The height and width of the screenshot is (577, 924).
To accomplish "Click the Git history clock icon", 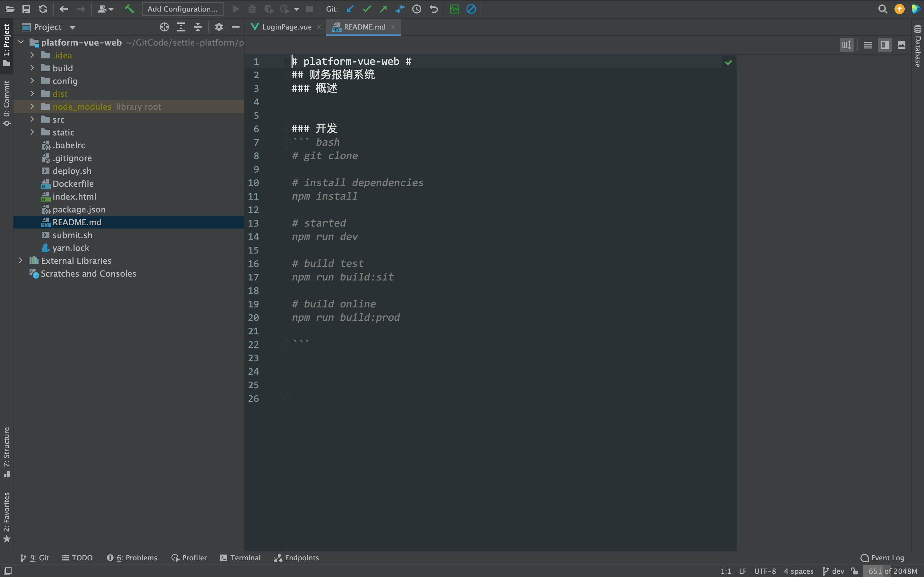I will point(416,9).
